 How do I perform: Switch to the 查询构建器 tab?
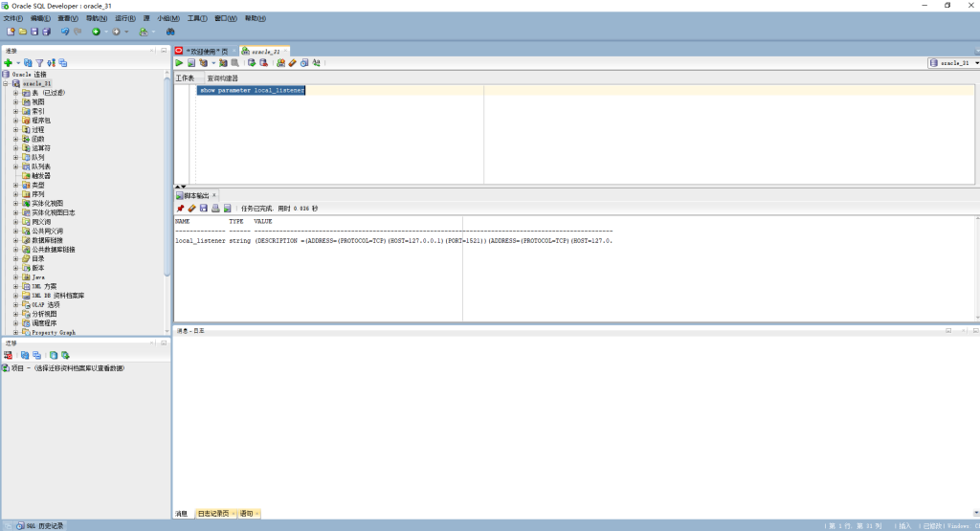coord(222,77)
